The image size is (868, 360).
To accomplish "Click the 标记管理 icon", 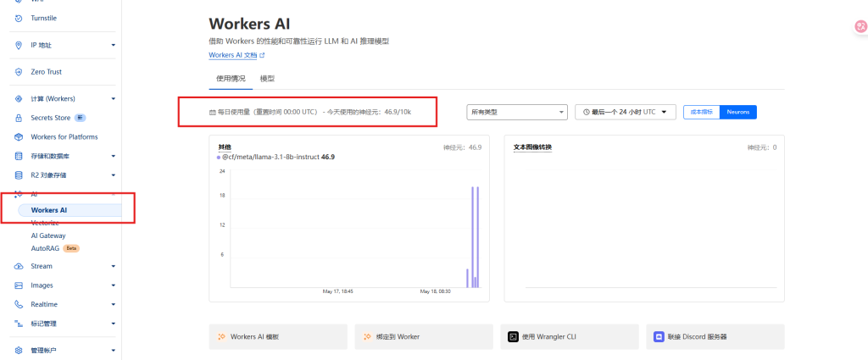I will [x=19, y=324].
